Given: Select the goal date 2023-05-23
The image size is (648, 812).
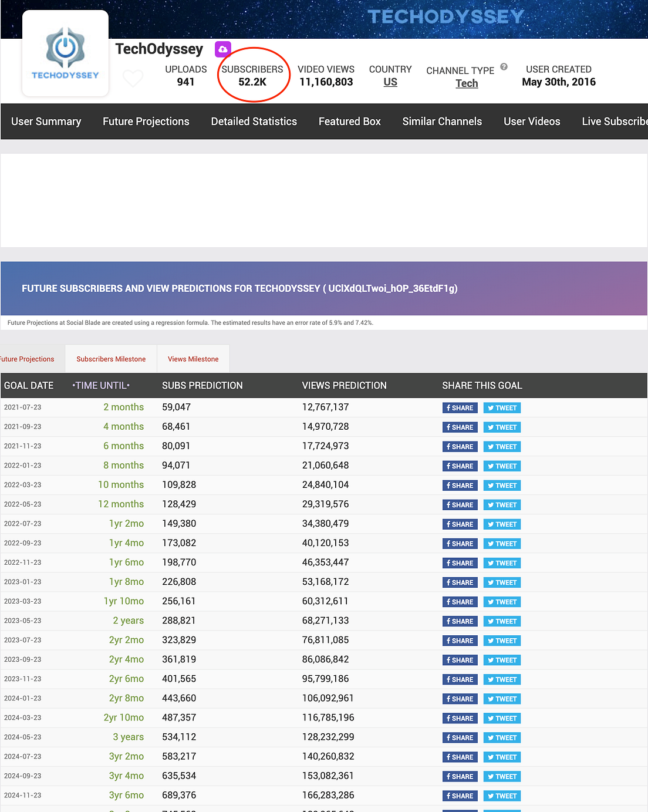Looking at the screenshot, I should pos(23,621).
